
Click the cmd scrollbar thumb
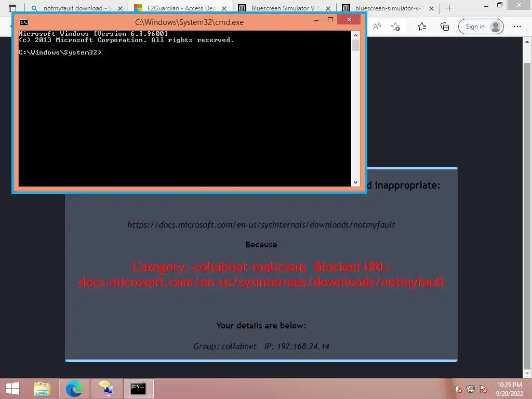[355, 46]
